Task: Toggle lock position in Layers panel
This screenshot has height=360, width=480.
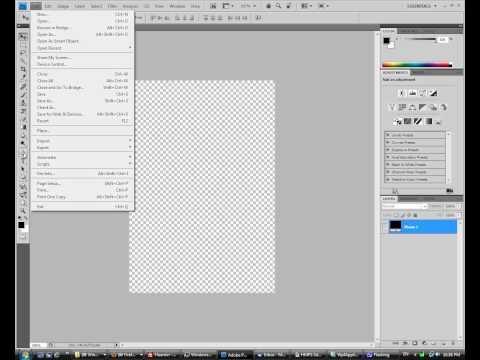Action: (x=409, y=215)
